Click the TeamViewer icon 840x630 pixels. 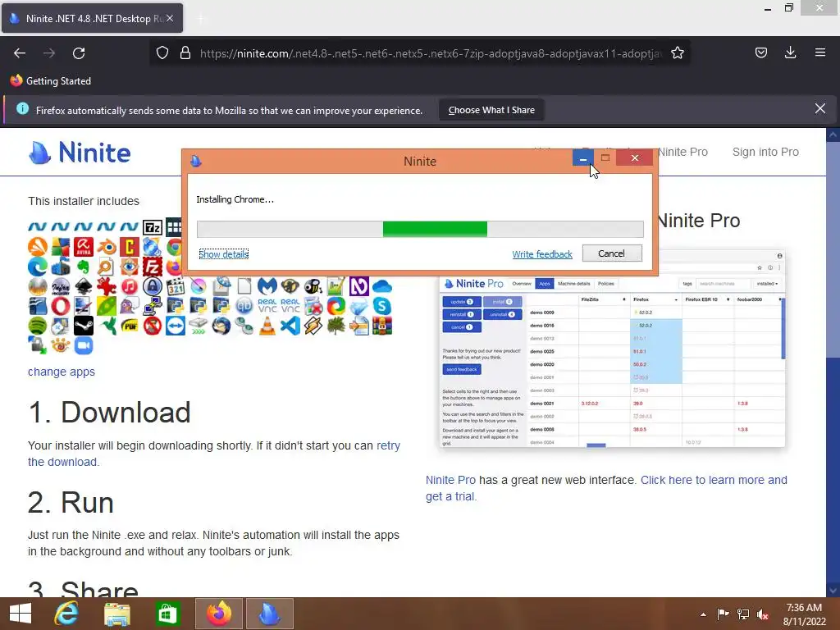coord(176,326)
